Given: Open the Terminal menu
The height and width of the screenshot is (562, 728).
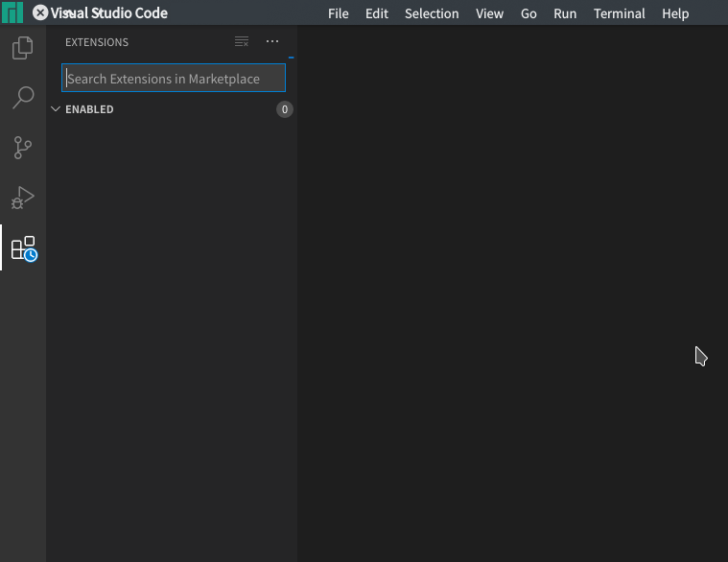Looking at the screenshot, I should (620, 13).
